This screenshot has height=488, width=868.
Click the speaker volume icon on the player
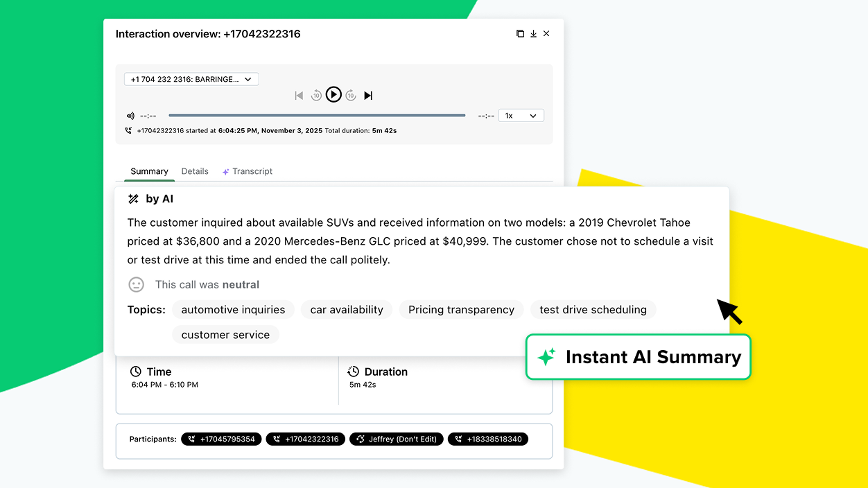point(130,115)
